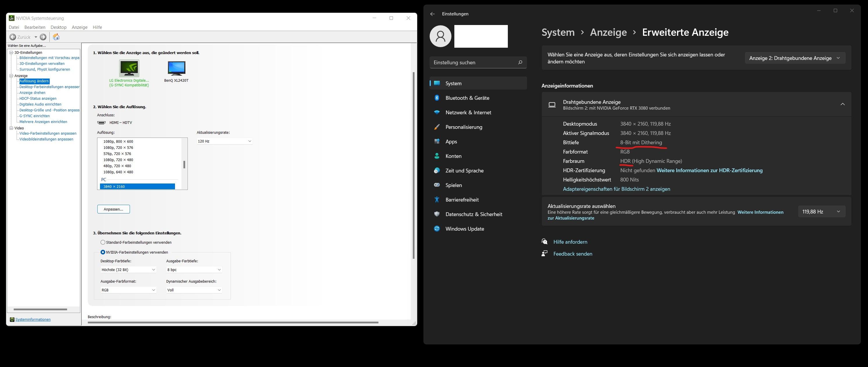Open Personalisierung settings
Screen dimensions: 868x367
click(x=478, y=127)
